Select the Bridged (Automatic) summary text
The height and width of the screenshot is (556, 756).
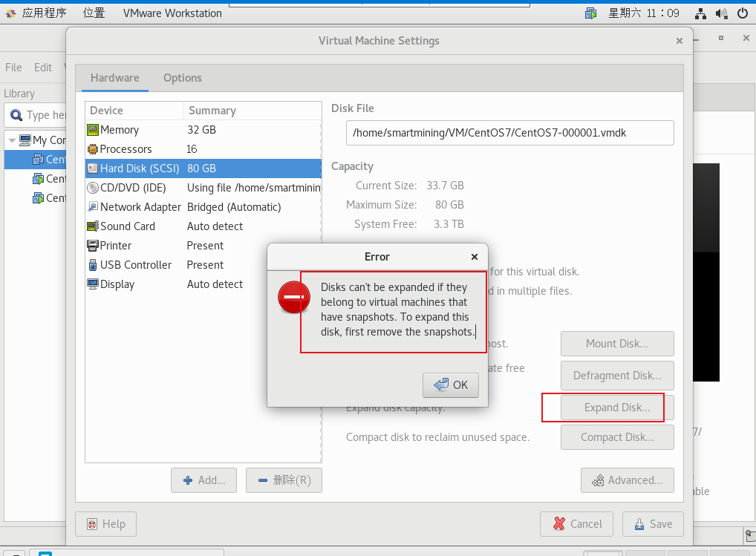234,207
